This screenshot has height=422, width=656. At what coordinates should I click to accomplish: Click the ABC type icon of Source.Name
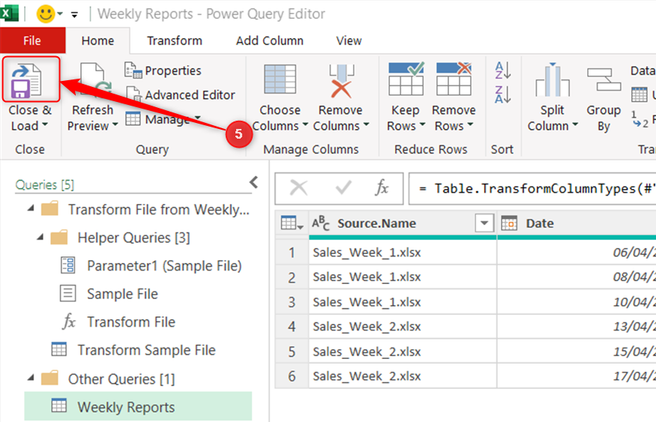pyautogui.click(x=321, y=223)
